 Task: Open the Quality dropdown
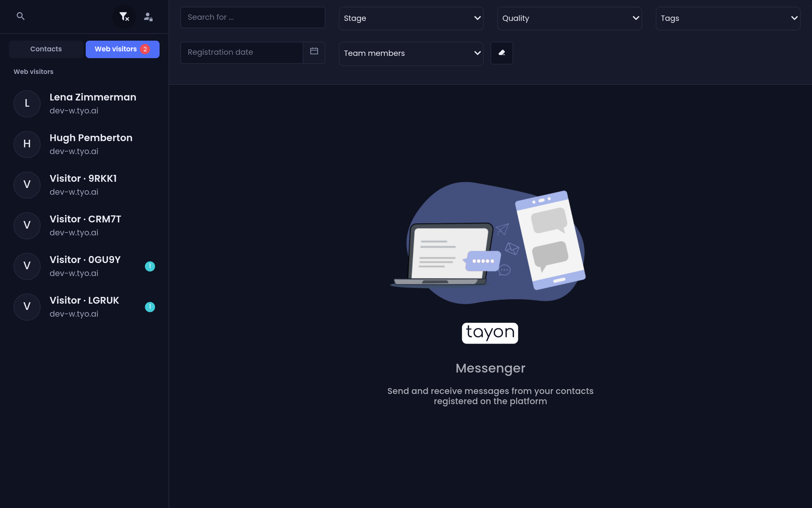570,18
